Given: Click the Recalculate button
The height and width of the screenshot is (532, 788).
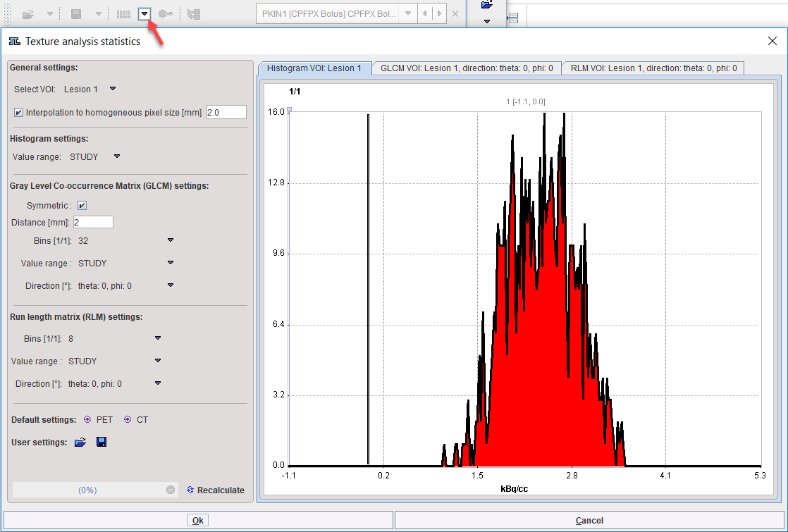Looking at the screenshot, I should pos(215,490).
